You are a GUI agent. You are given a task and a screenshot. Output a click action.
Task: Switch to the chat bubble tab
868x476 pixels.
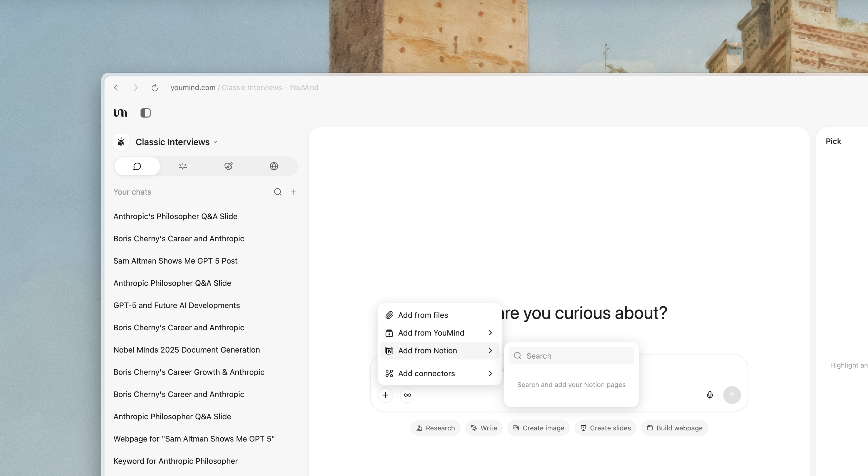coord(137,166)
